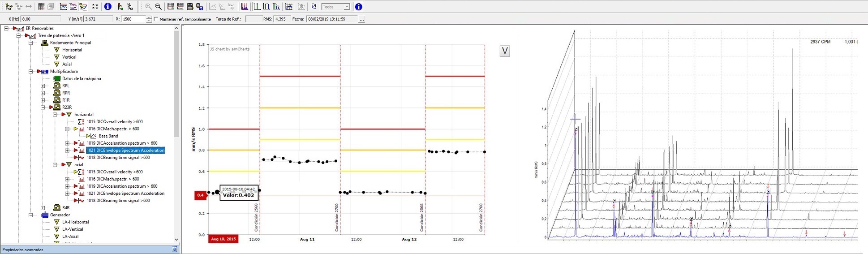
Task: Click the magnifier zoom-in toolbar icon
Action: pos(148,7)
